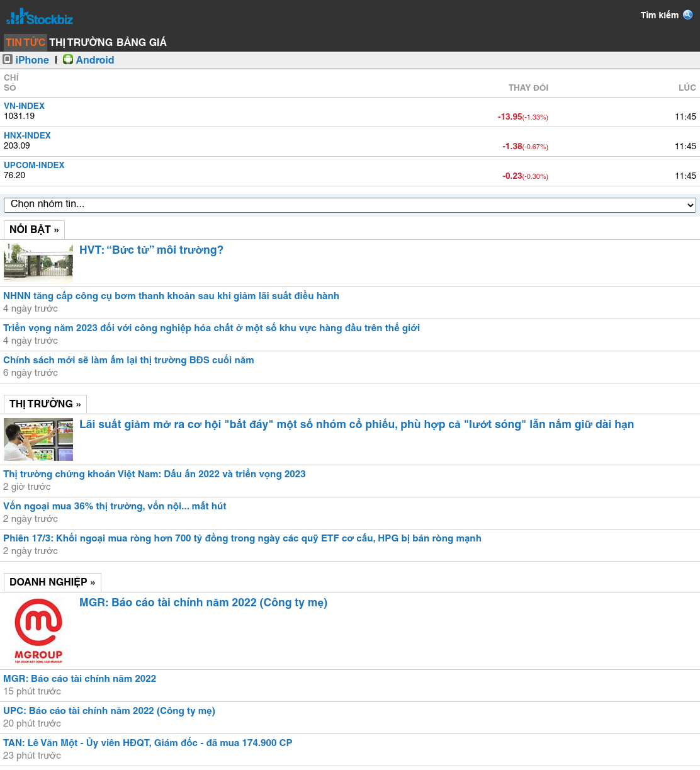Image resolution: width=700 pixels, height=770 pixels.
Task: Click "15 phút trước" timestamp
Action: tap(32, 691)
